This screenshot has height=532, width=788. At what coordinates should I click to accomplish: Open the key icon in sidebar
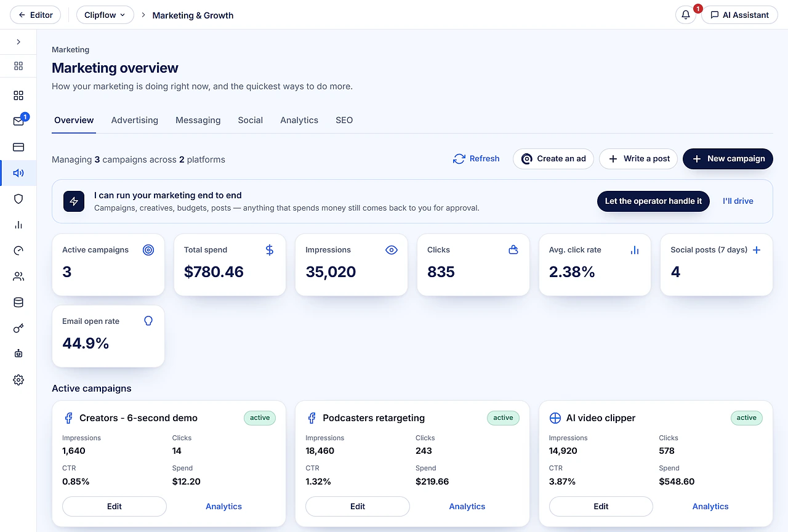click(x=18, y=328)
